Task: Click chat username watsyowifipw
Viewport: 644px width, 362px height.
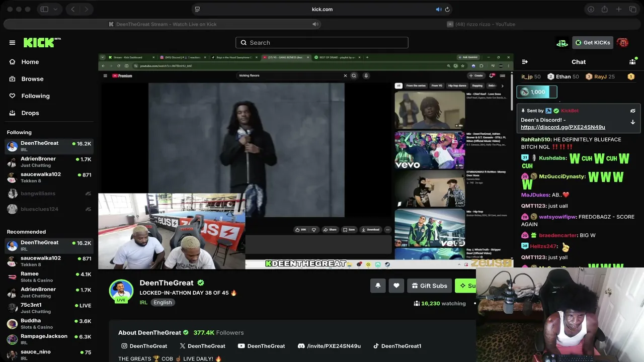Action: click(557, 217)
